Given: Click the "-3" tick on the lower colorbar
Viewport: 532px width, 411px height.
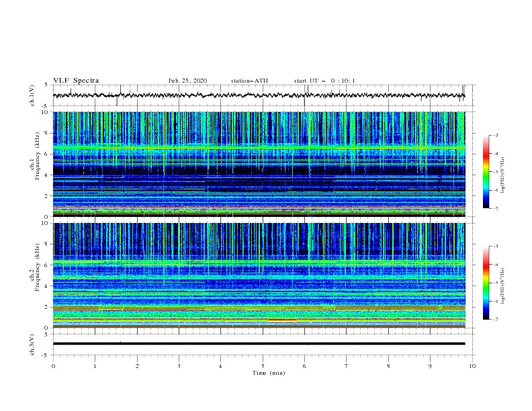Looking at the screenshot, I should [495, 246].
